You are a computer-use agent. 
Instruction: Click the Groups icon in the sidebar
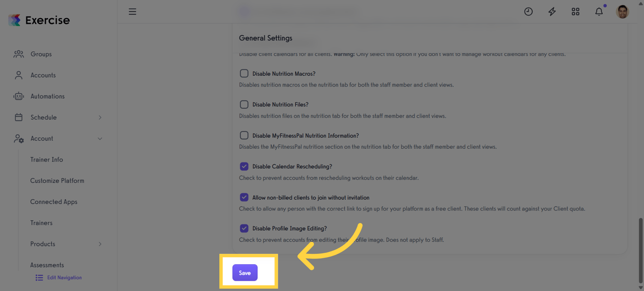pyautogui.click(x=18, y=54)
